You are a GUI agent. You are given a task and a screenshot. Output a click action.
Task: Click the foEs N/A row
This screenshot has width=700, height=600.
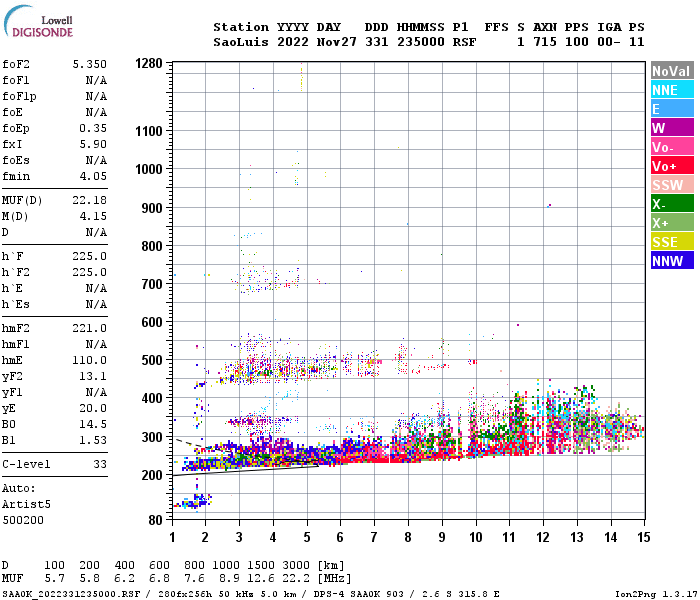54,160
